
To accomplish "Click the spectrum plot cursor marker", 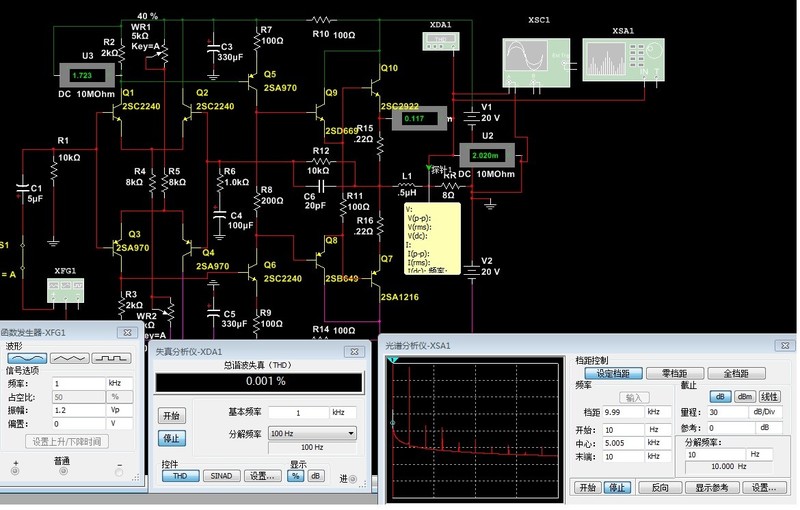I will coord(395,360).
